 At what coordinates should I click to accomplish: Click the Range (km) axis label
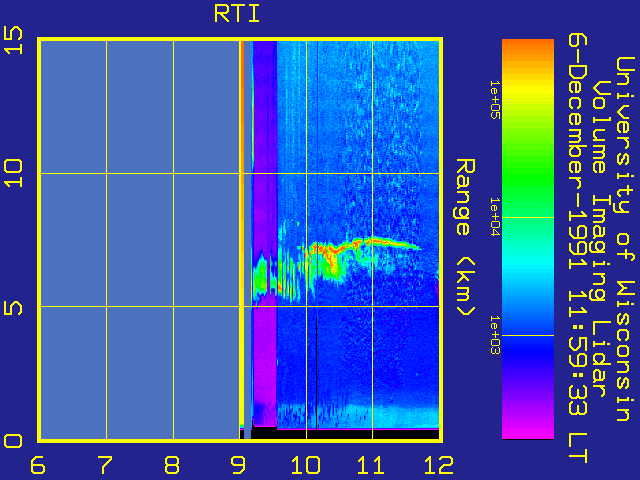465,237
